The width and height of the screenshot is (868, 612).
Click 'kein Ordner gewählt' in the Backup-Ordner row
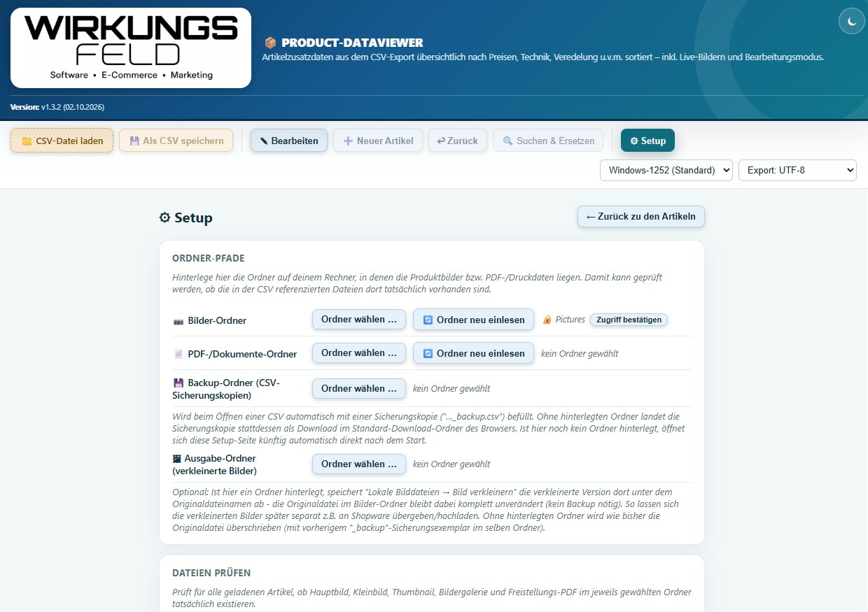pyautogui.click(x=451, y=388)
